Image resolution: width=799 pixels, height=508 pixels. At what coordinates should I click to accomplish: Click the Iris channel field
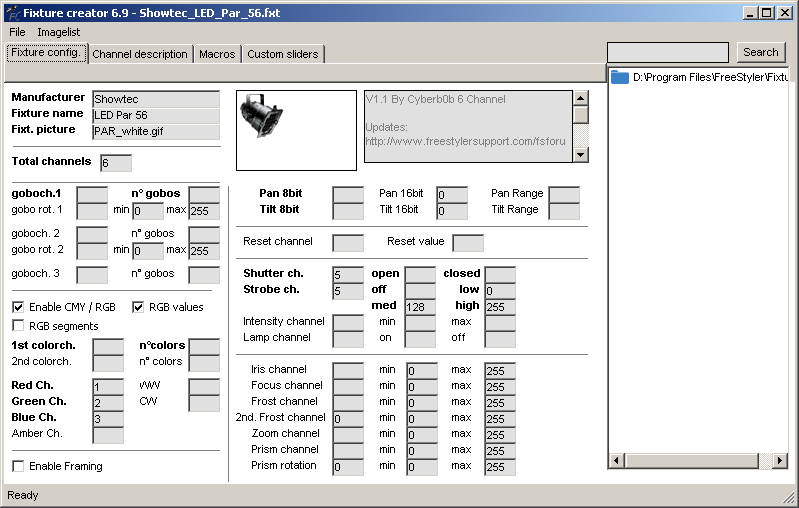348,370
